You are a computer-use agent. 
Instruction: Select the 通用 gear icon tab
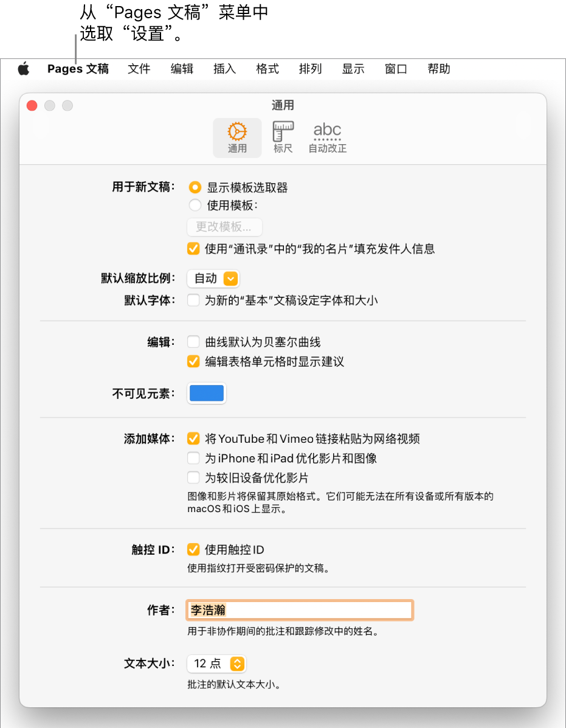[x=237, y=138]
